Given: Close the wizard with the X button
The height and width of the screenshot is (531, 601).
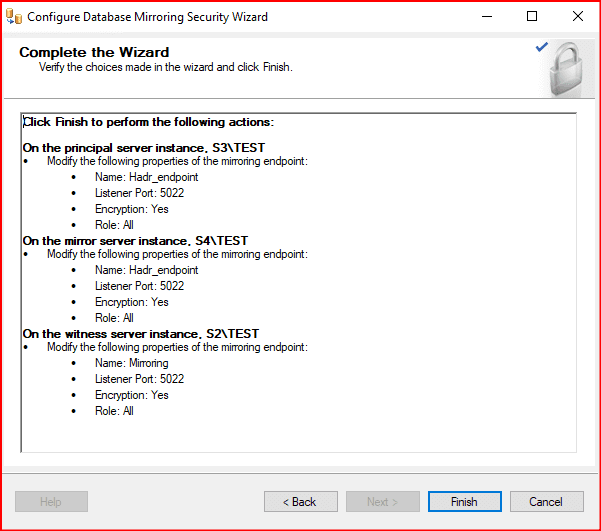Looking at the screenshot, I should click(x=578, y=17).
